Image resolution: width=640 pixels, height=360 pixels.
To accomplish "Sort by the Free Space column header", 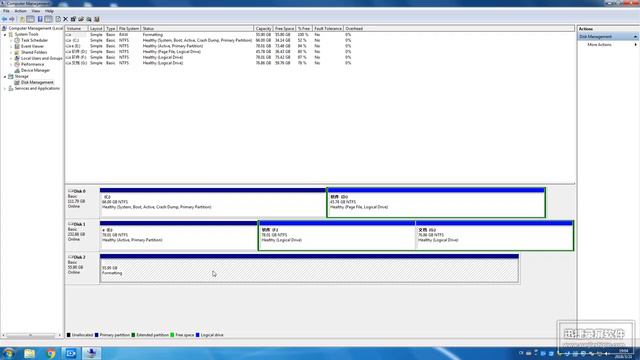I will tap(284, 29).
